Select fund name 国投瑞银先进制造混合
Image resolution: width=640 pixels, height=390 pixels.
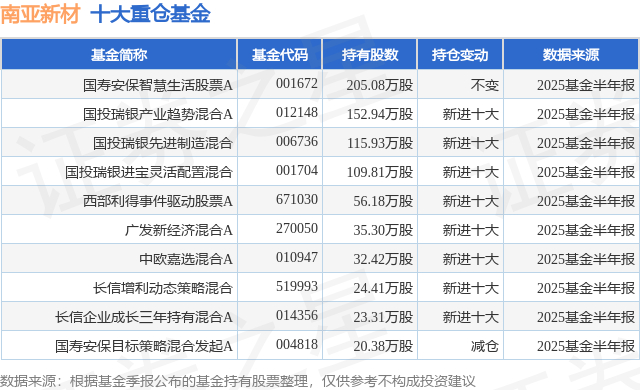click(x=163, y=143)
